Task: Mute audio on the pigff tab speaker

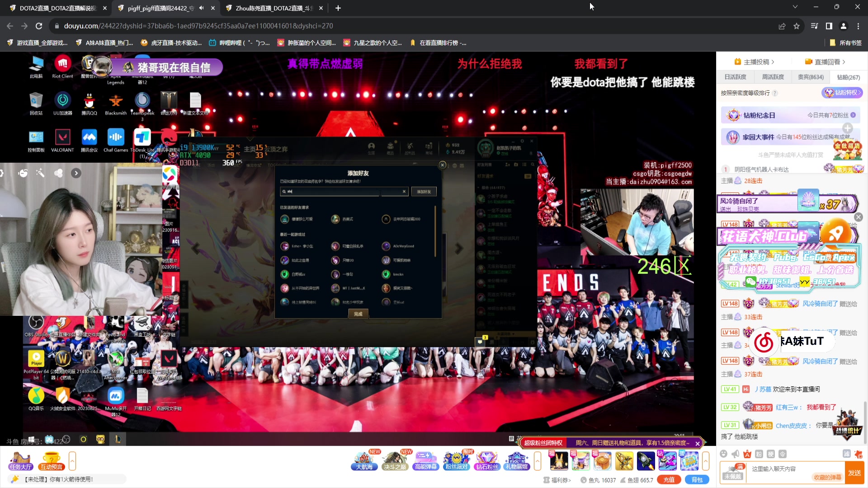Action: click(202, 8)
